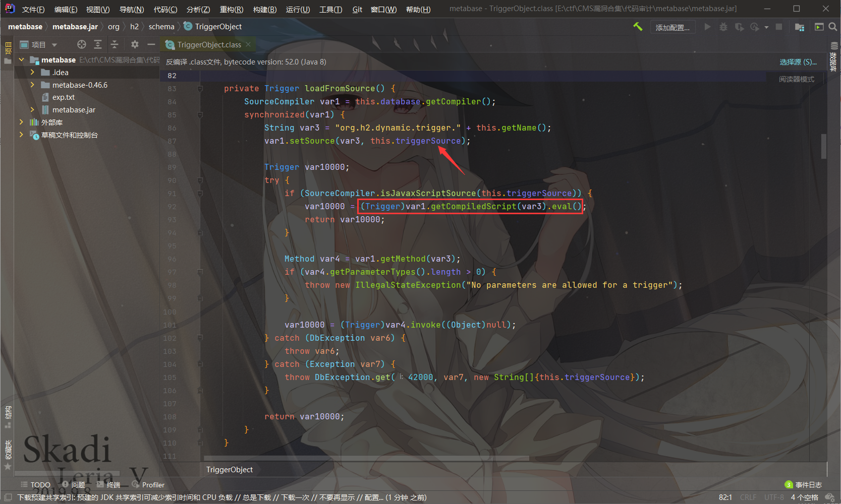Open the TODO tool window
The image size is (841, 504).
[35, 485]
